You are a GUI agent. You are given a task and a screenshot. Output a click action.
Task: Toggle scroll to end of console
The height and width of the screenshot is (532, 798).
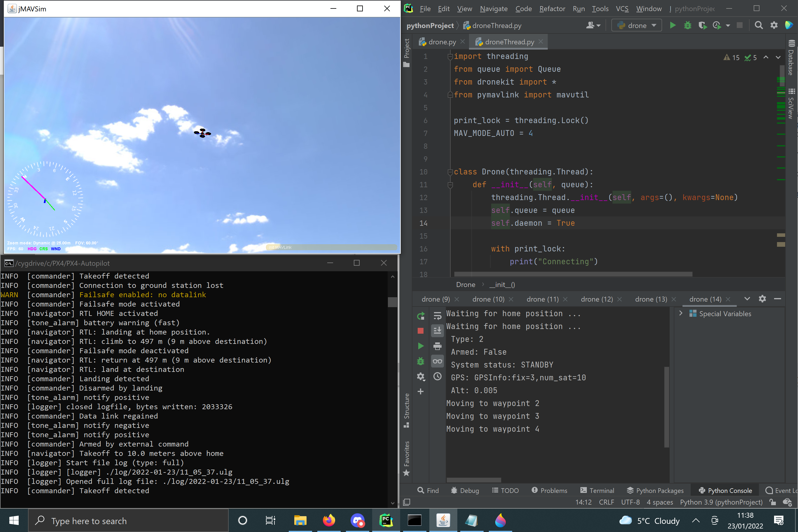tap(437, 330)
